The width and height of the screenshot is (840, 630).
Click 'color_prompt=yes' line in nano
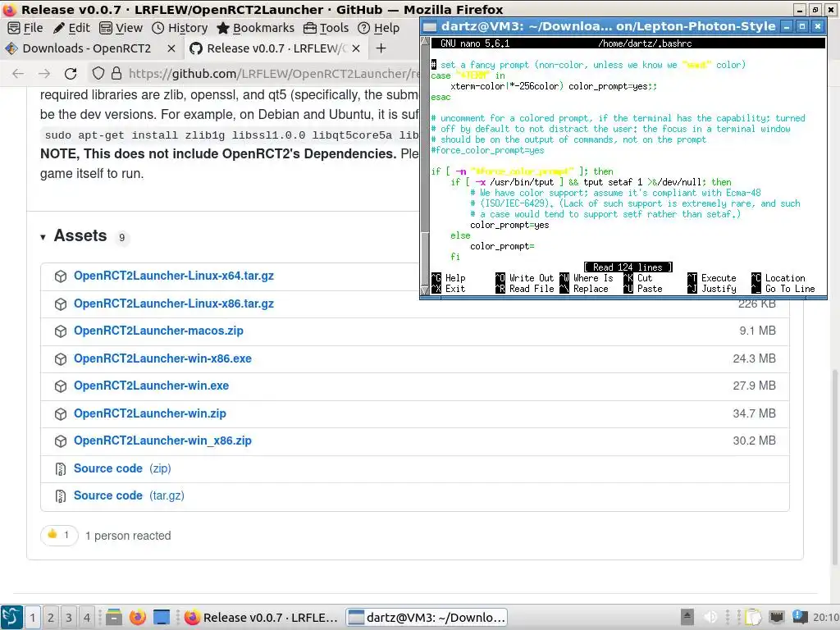pos(509,225)
